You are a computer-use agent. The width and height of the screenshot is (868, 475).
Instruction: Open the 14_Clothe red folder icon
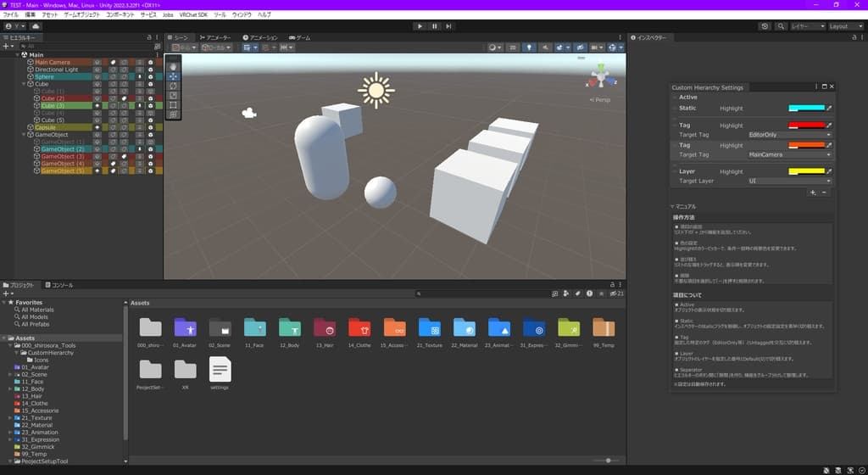pyautogui.click(x=359, y=327)
